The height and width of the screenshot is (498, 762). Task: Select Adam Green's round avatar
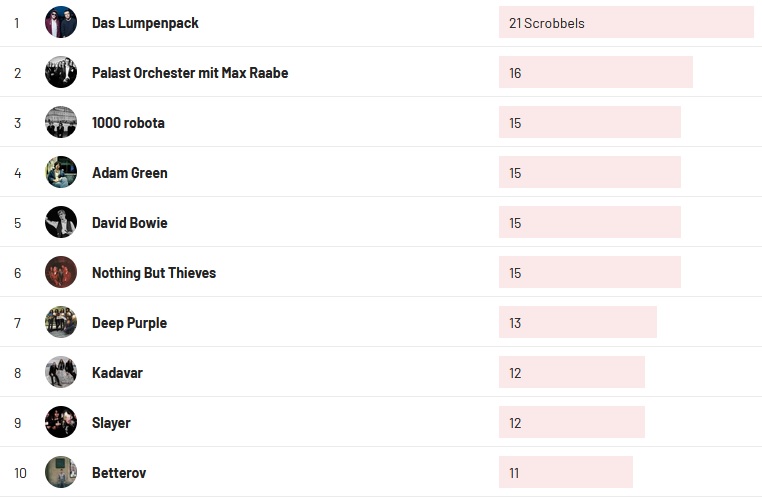click(x=61, y=172)
